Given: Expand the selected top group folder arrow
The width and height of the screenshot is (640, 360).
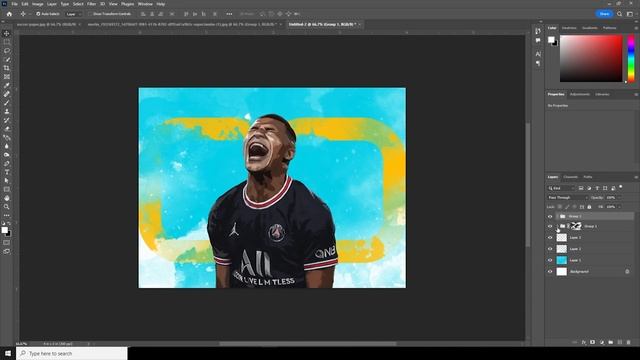Looking at the screenshot, I should pos(557,216).
